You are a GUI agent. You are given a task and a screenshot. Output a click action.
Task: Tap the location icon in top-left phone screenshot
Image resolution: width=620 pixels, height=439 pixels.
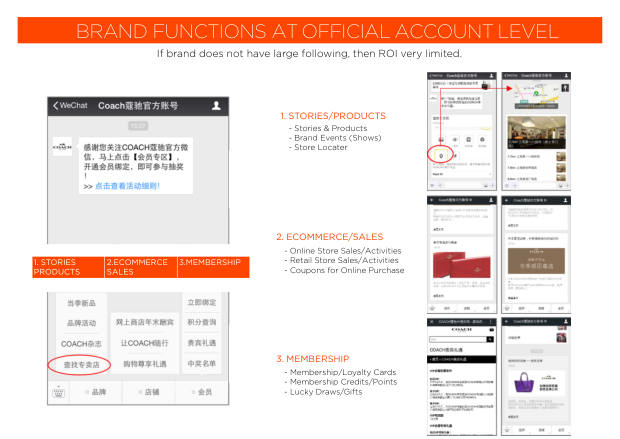tap(441, 155)
